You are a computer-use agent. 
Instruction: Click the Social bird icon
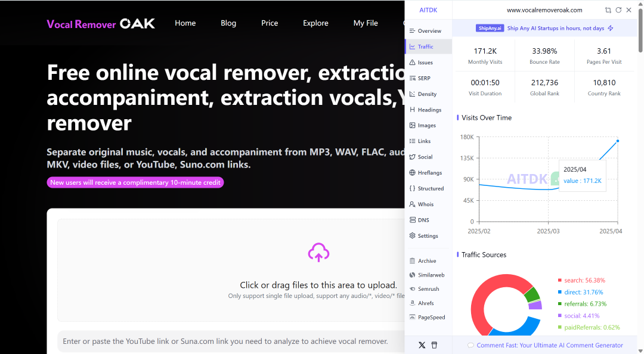(413, 157)
